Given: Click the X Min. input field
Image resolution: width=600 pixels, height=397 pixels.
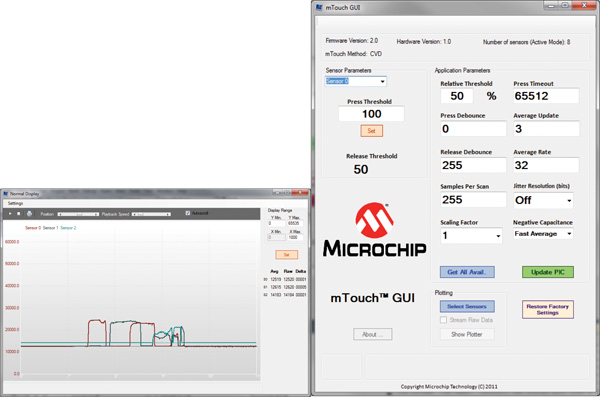Looking at the screenshot, I should 277,237.
